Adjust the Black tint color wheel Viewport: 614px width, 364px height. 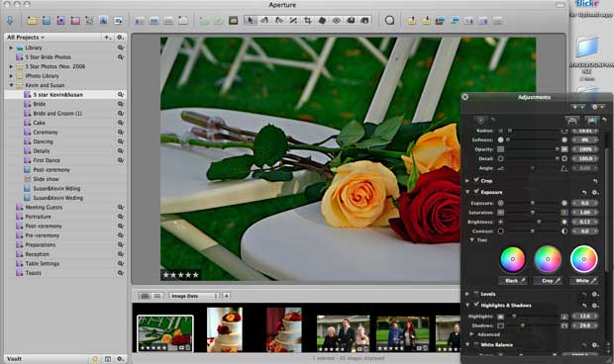click(513, 259)
